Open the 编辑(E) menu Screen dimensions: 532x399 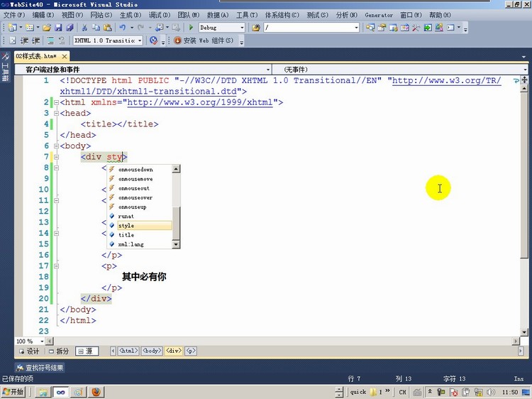pos(43,15)
